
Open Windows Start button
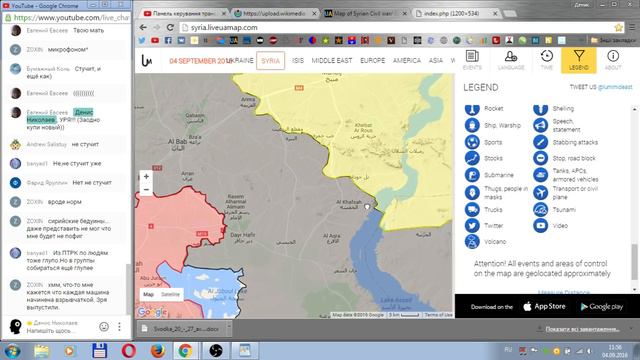point(12,351)
